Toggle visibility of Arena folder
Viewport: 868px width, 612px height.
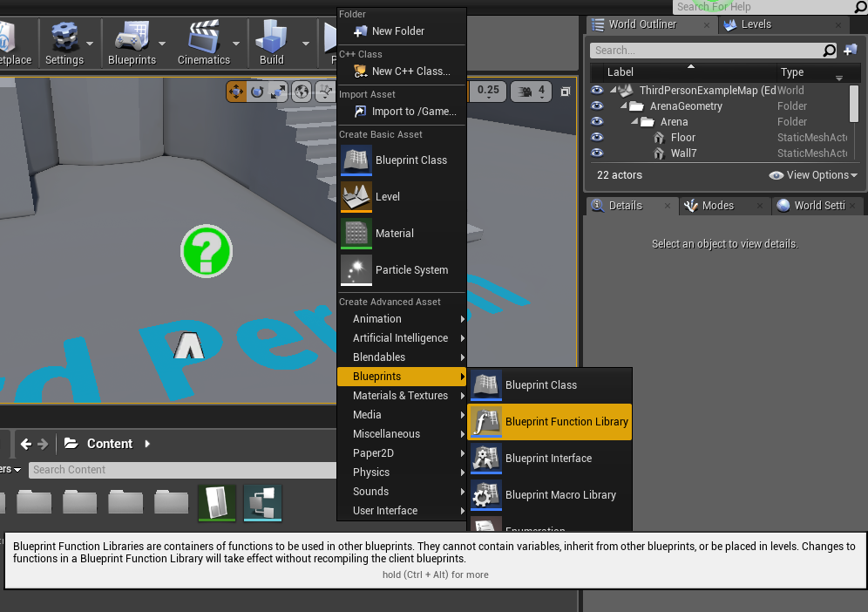tap(597, 121)
